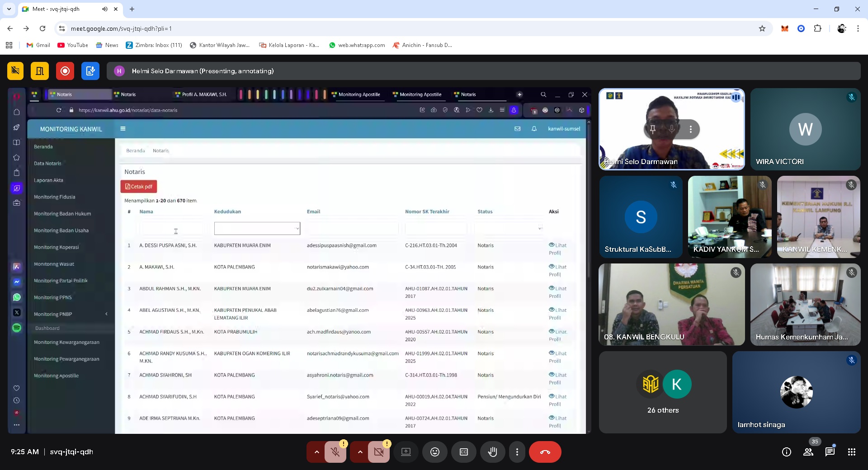Open the emoji reactions panel

click(x=434, y=452)
